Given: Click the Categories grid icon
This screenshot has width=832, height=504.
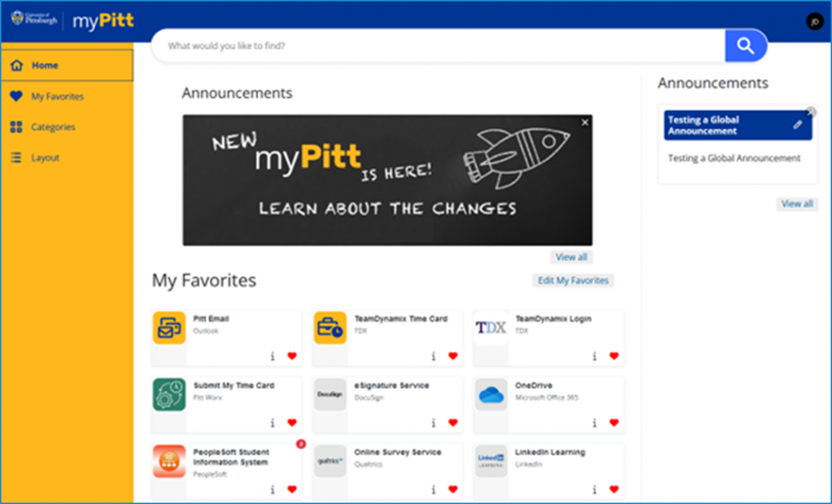Looking at the screenshot, I should click(17, 127).
